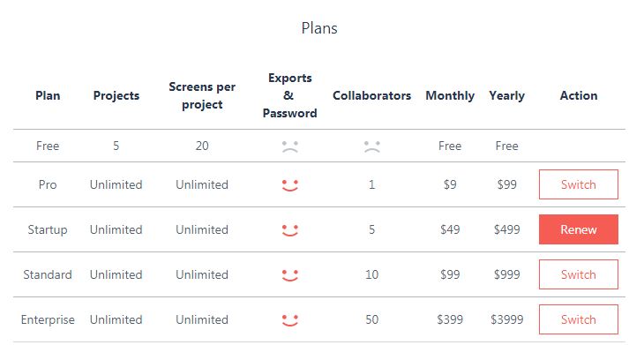644x345 pixels.
Task: Click the red smiley in Pro row
Action: pos(290,185)
